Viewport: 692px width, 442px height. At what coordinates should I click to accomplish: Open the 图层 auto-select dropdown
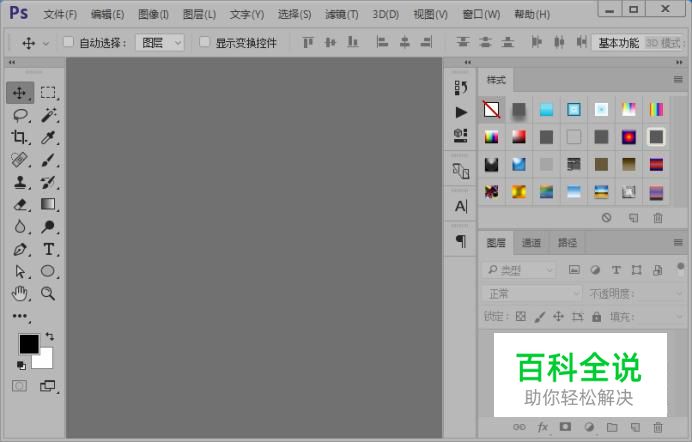coord(160,43)
